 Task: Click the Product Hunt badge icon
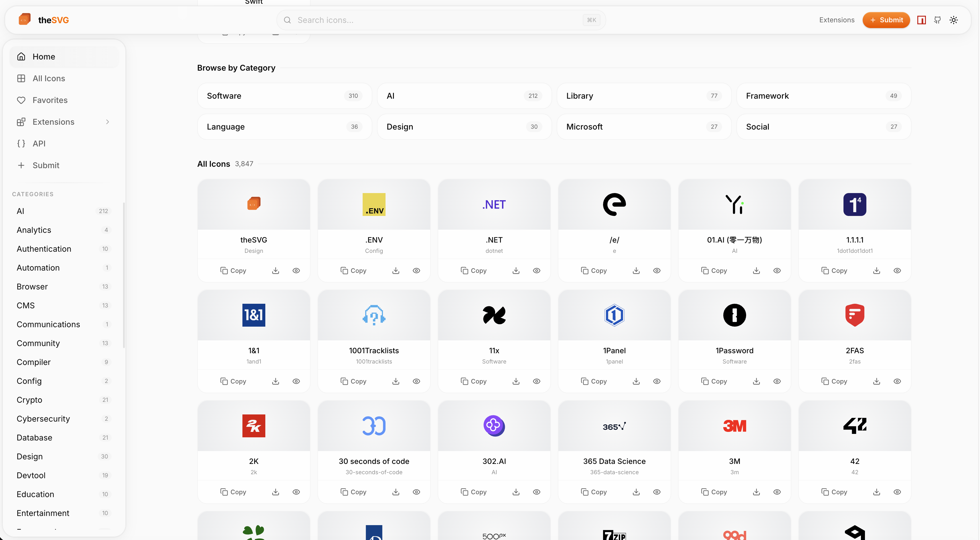[x=921, y=20]
